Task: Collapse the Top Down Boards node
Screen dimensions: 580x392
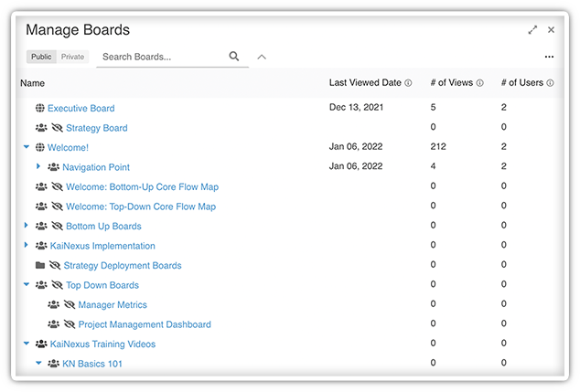Action: coord(27,284)
